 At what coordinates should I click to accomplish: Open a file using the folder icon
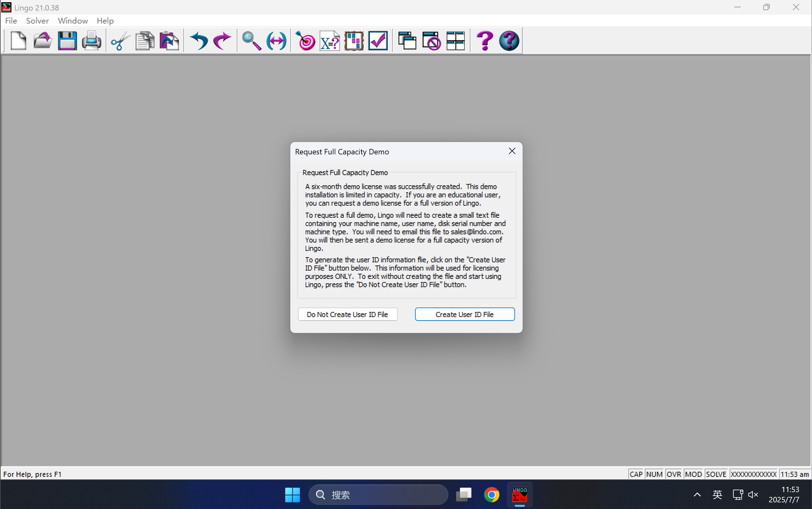coord(43,41)
